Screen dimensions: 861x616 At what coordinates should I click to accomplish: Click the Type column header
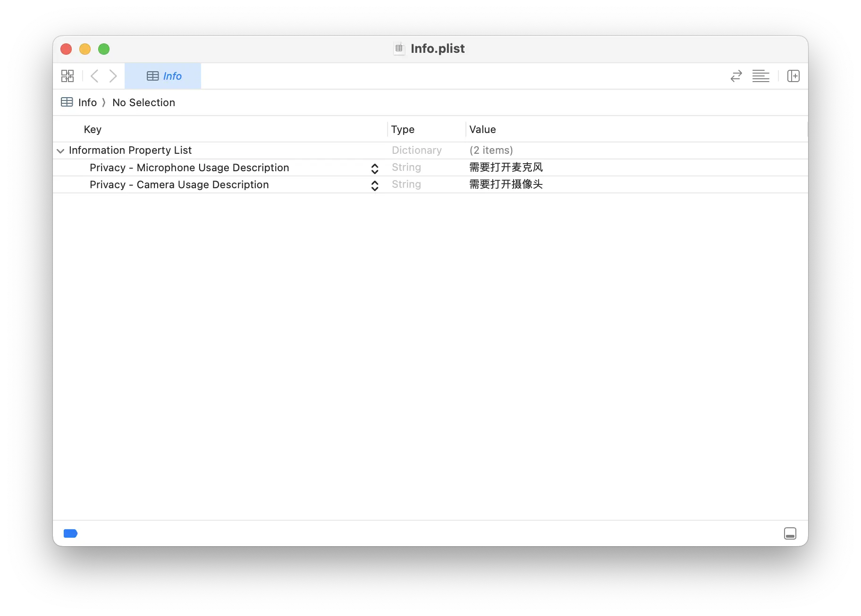403,129
